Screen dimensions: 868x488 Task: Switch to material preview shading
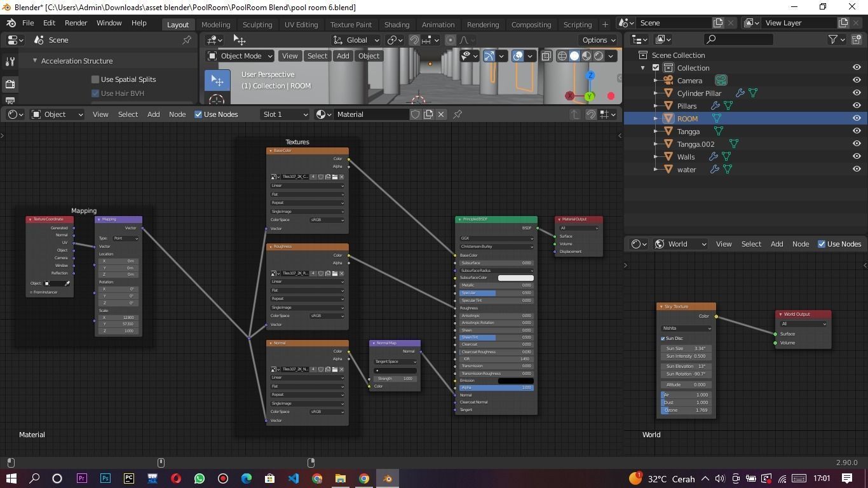pyautogui.click(x=587, y=56)
